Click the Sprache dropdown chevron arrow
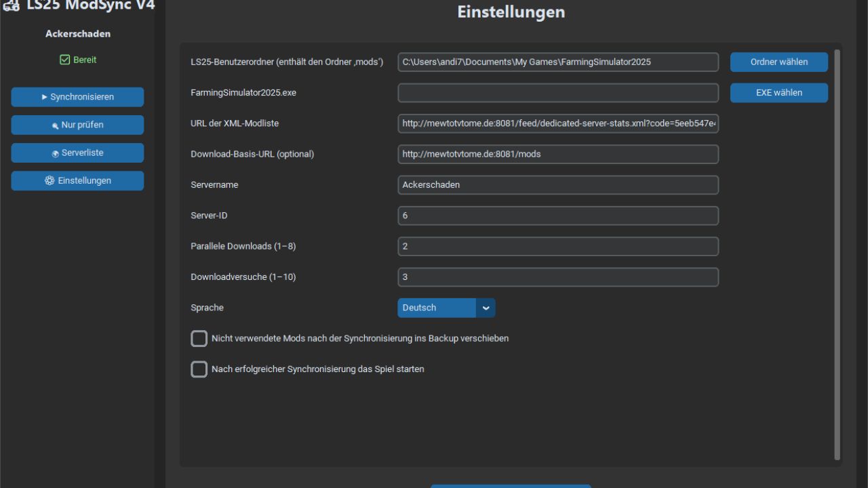The width and height of the screenshot is (868, 488). [486, 308]
